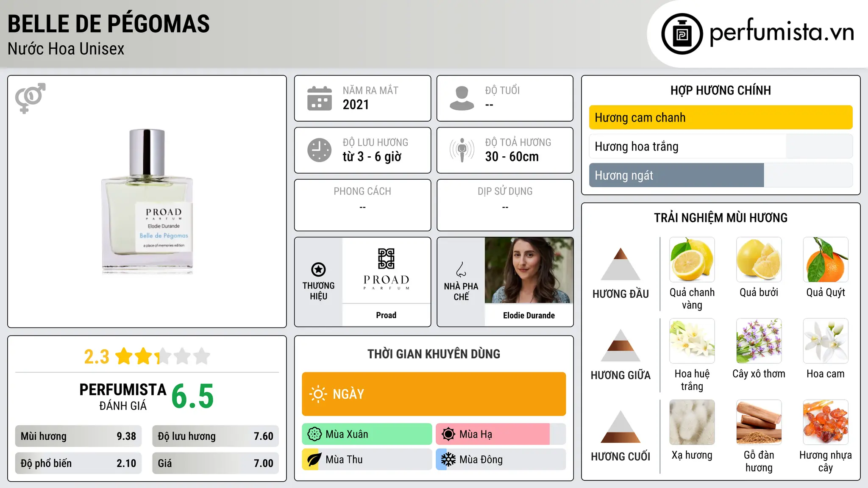The width and height of the screenshot is (868, 488).
Task: Click the ĐỘ TUỔI age label
Action: (x=502, y=90)
